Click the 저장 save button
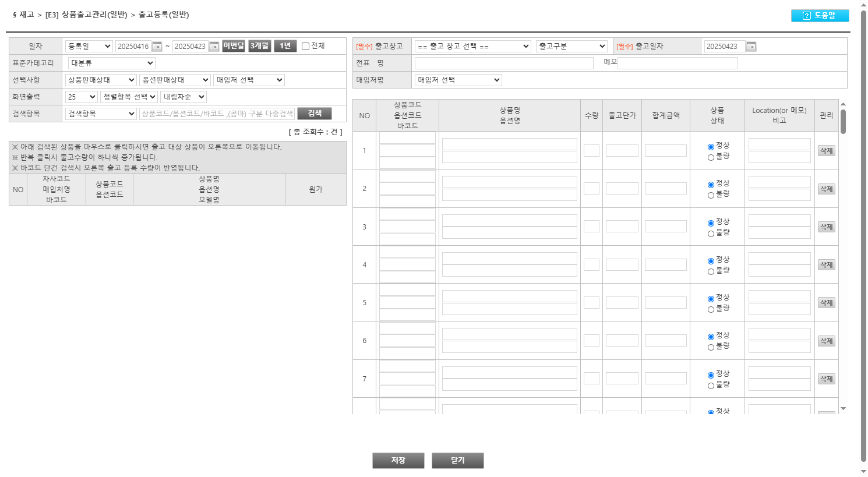The height and width of the screenshot is (477, 868). pos(398,460)
